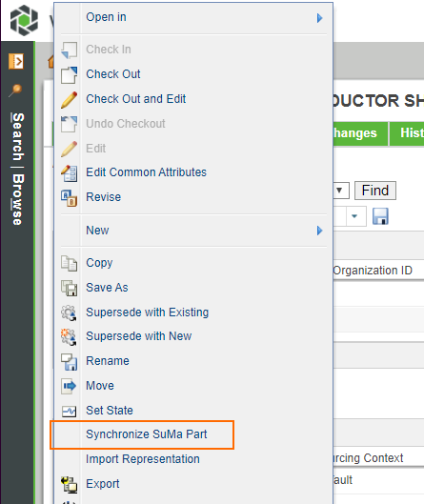Click the Check Out icon

click(x=70, y=74)
